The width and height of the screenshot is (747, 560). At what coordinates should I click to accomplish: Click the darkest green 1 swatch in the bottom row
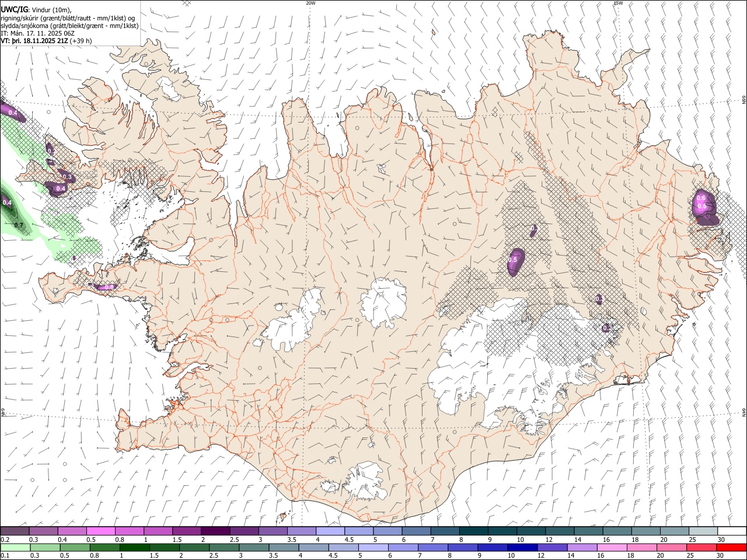[x=134, y=547]
